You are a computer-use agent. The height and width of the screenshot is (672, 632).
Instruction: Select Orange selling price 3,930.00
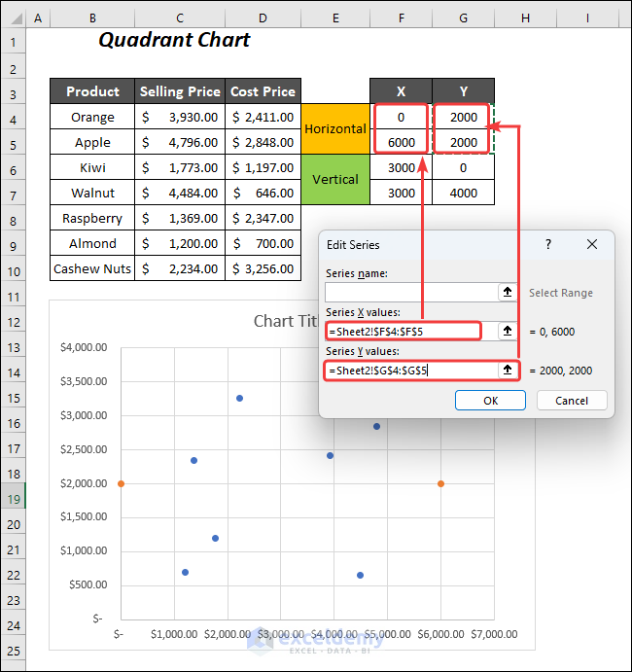coord(180,117)
